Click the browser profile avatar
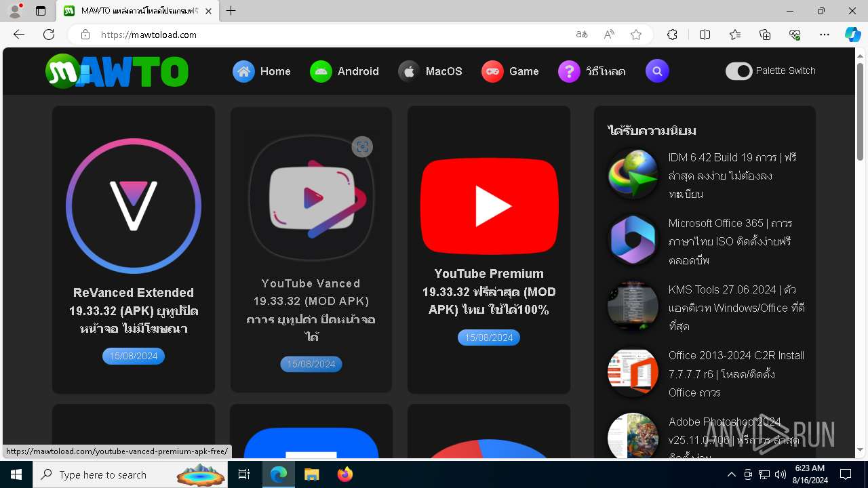 point(15,11)
